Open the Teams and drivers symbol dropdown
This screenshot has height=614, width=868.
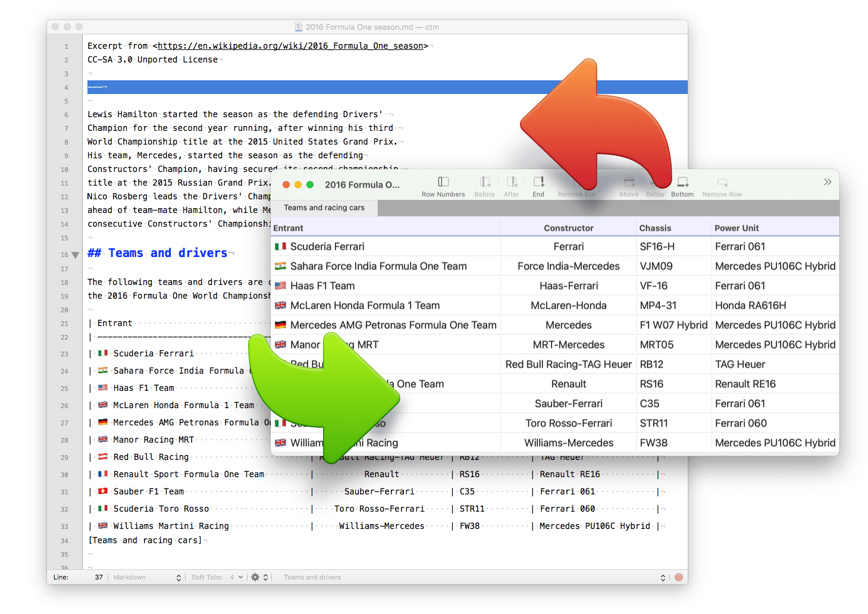click(x=474, y=577)
